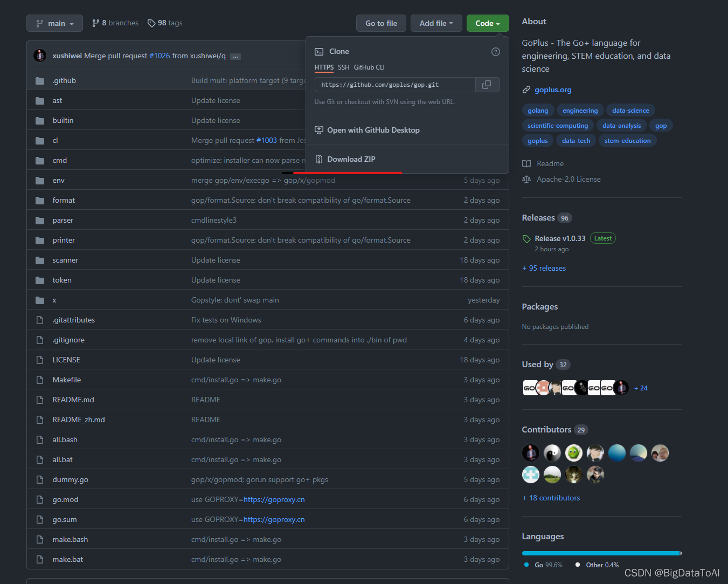The height and width of the screenshot is (584, 728).
Task: Click xushiwei's commit author avatar
Action: (40, 56)
